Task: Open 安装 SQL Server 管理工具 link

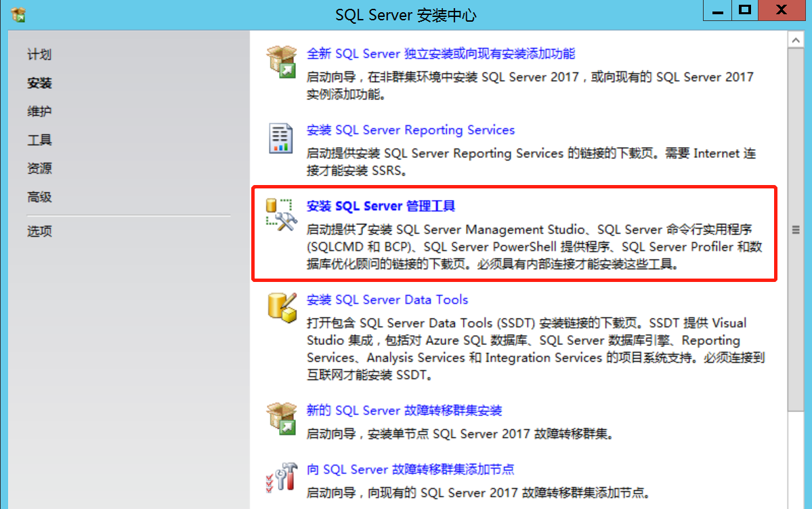Action: pos(381,206)
